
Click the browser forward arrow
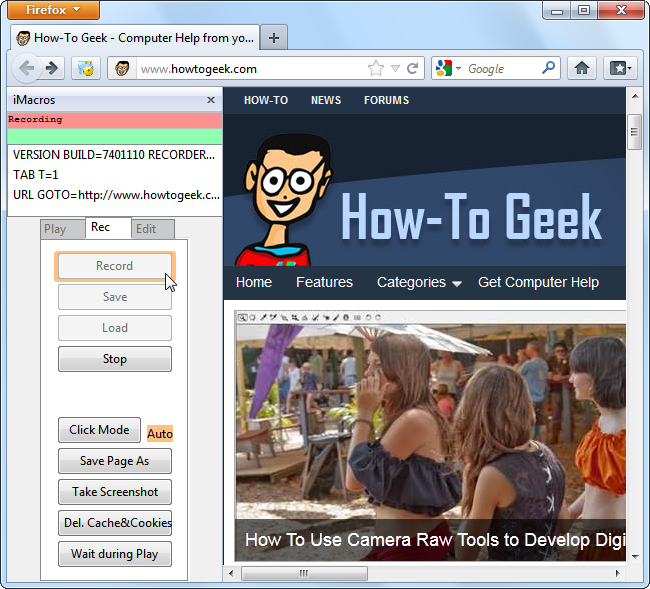(52, 68)
